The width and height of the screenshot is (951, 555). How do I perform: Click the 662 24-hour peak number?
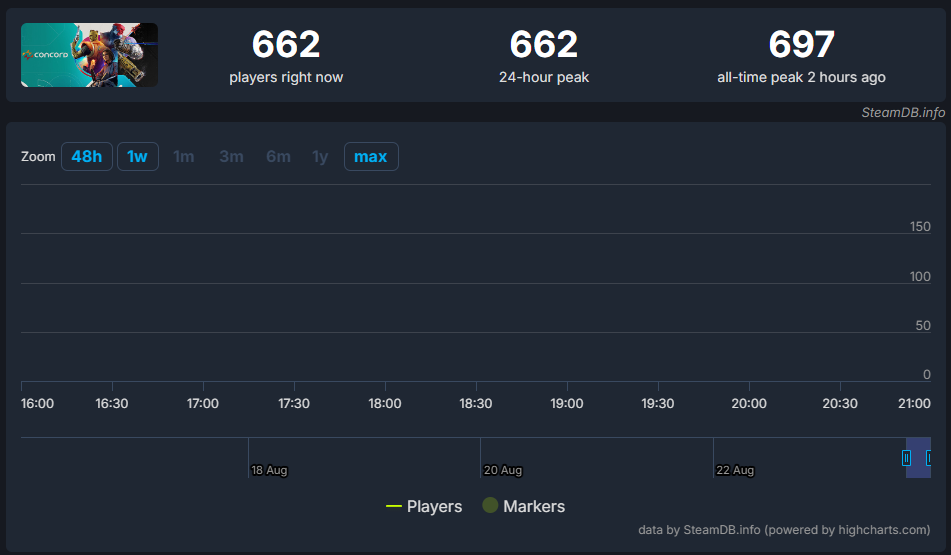click(544, 44)
